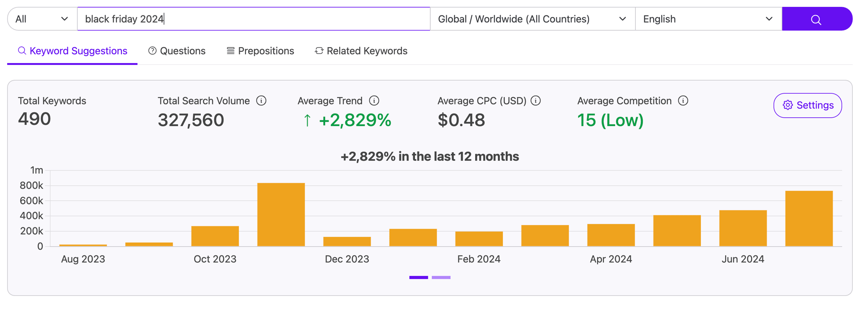Switch to the Questions tab

(x=177, y=51)
